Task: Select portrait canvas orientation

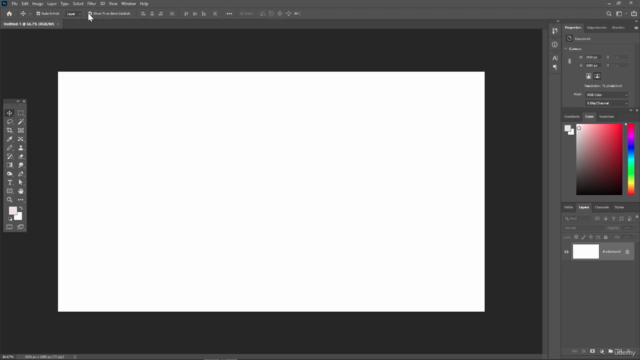Action: coord(588,76)
